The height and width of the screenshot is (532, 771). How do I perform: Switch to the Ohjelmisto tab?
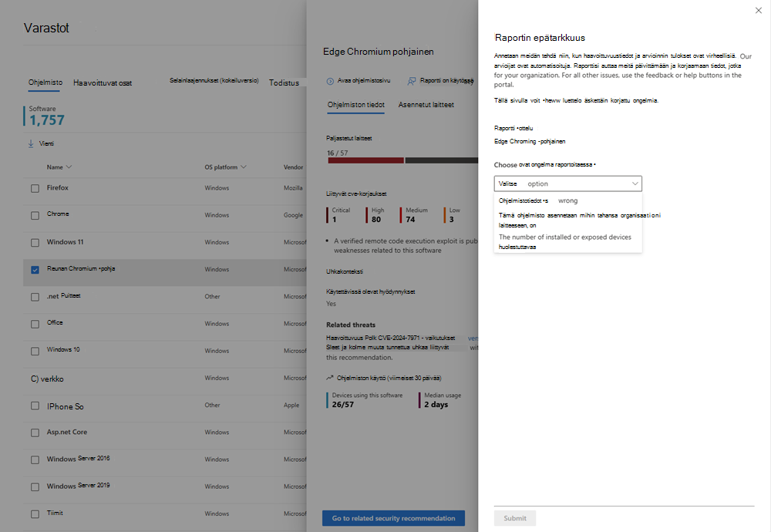(45, 82)
